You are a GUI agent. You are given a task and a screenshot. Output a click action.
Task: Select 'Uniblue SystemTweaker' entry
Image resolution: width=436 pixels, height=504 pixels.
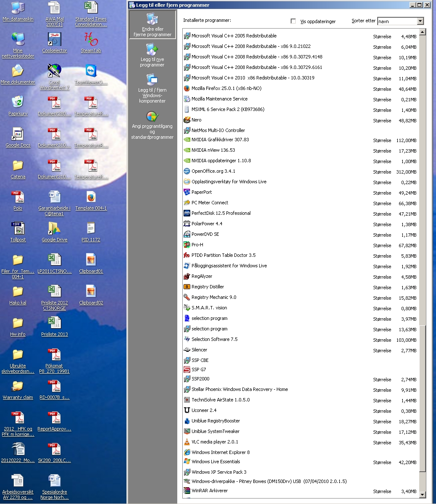(301, 431)
